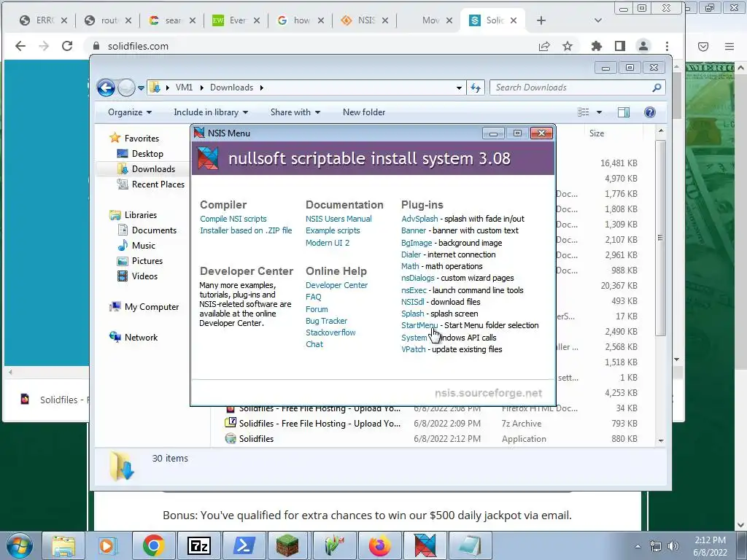Open 7-Zip from the taskbar
Image resolution: width=747 pixels, height=560 pixels.
click(199, 545)
